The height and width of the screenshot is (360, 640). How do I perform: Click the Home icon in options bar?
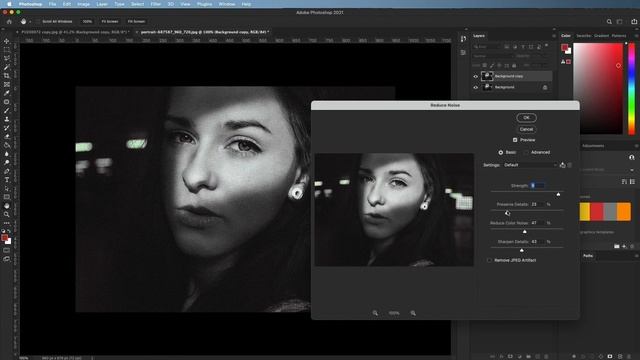9,21
